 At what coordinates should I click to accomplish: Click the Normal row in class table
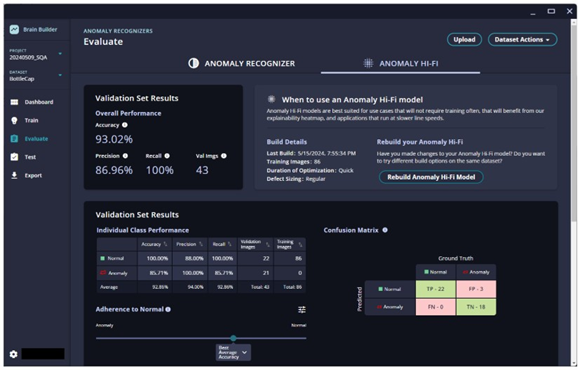coord(201,258)
